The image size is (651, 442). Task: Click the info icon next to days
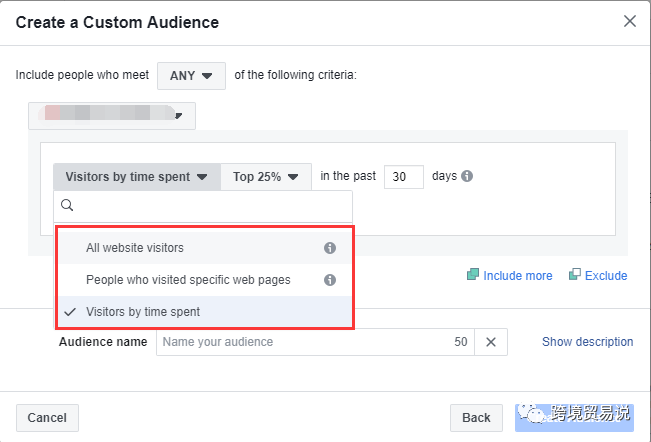467,176
